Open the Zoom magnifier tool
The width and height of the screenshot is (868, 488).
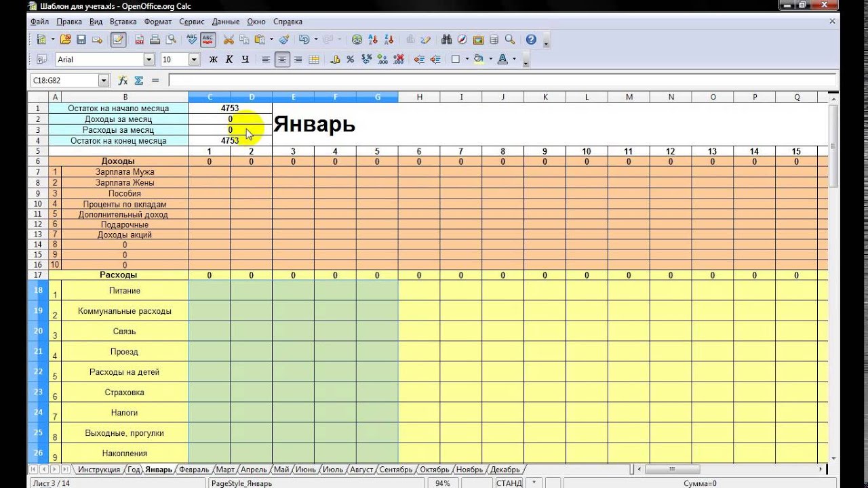pos(510,39)
